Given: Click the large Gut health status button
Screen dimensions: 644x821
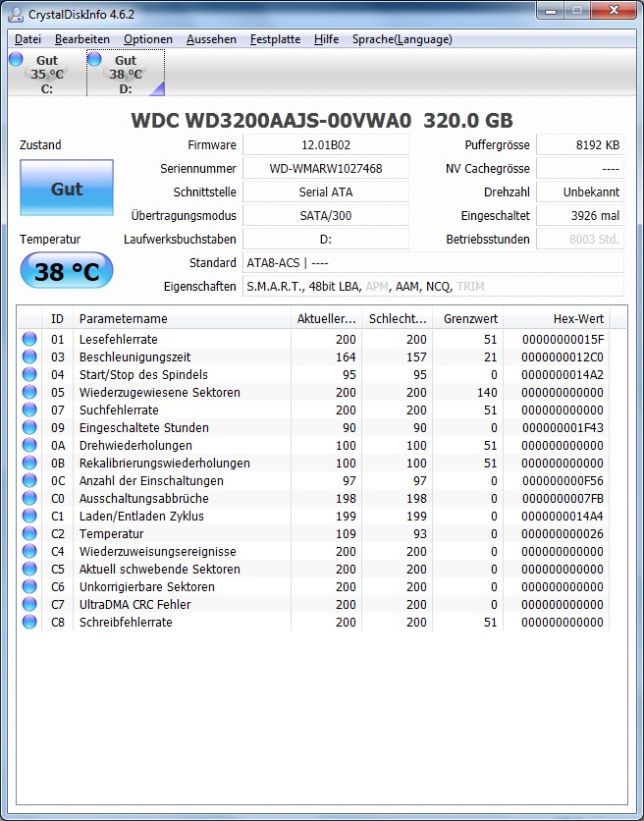Looking at the screenshot, I should [67, 188].
